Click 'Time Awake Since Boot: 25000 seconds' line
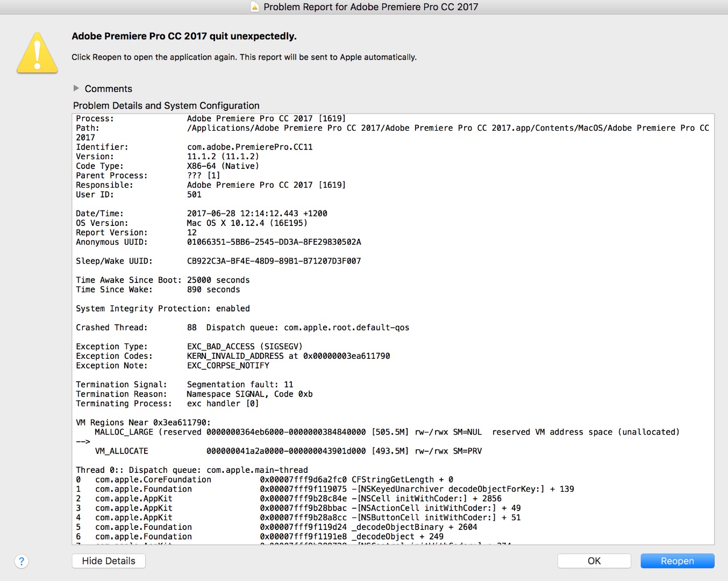Screen dimensions: 728x581 click(163, 280)
